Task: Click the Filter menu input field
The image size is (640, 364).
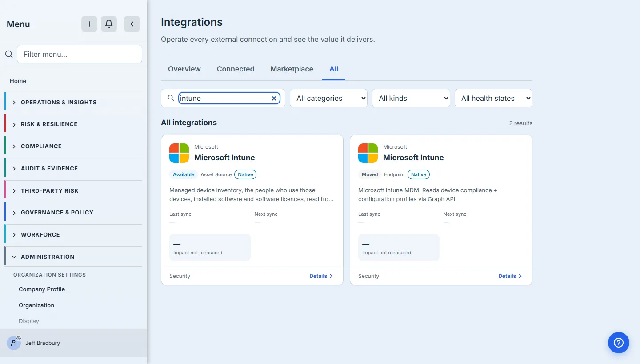Action: pos(80,54)
